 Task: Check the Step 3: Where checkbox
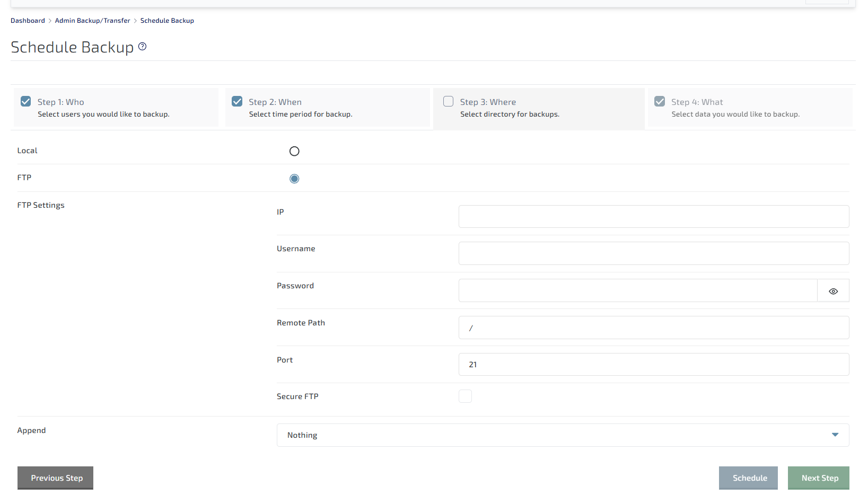click(x=448, y=101)
